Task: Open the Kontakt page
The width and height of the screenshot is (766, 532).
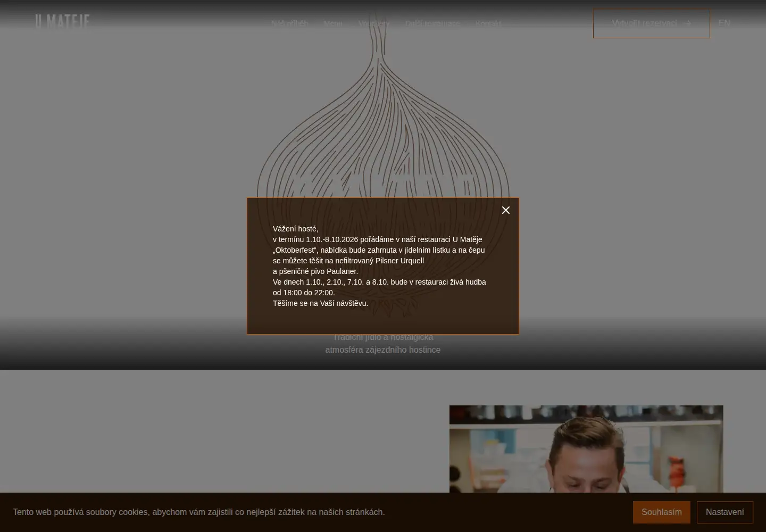Action: 488,23
